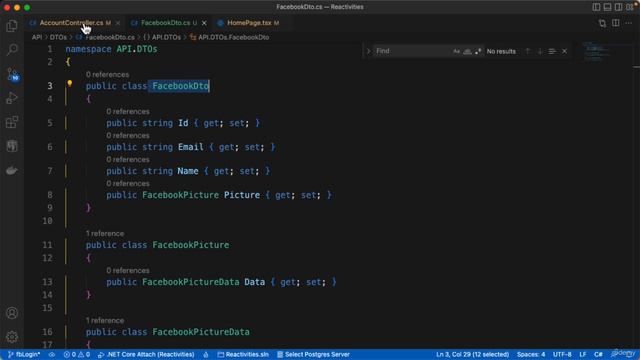The image size is (640, 360).
Task: Change language mode via C# indicator
Action: tap(598, 354)
